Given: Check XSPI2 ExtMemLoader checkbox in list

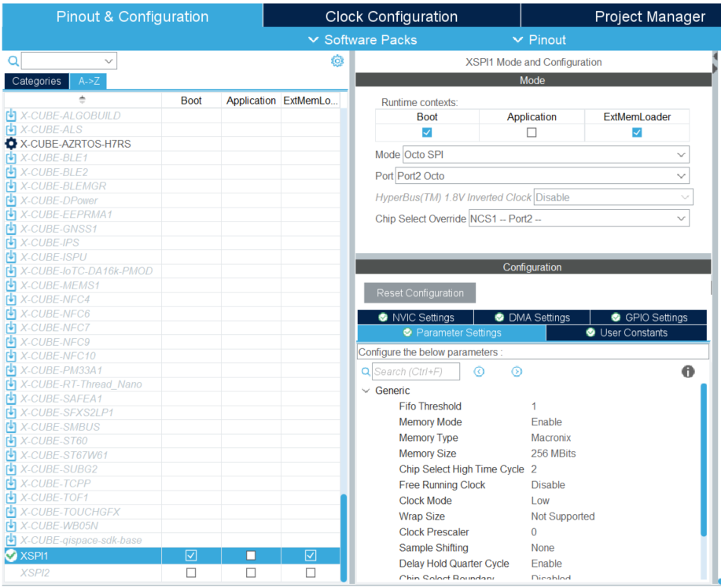Looking at the screenshot, I should 311,573.
